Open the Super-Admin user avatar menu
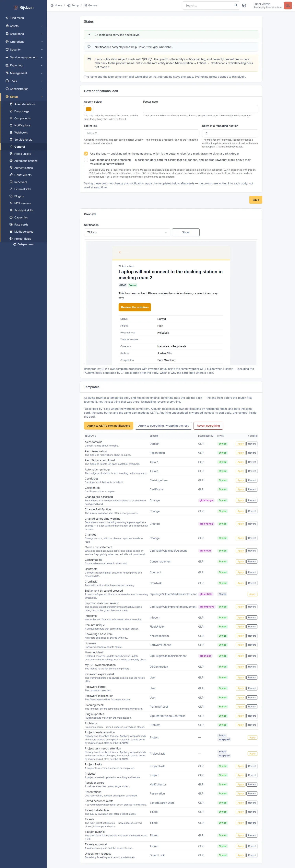This screenshot has height=868, width=295. tap(288, 5)
